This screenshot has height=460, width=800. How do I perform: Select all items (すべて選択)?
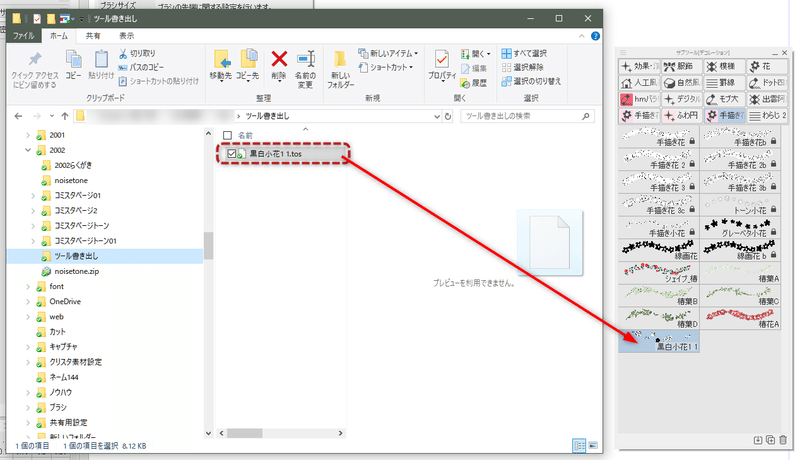click(x=524, y=53)
